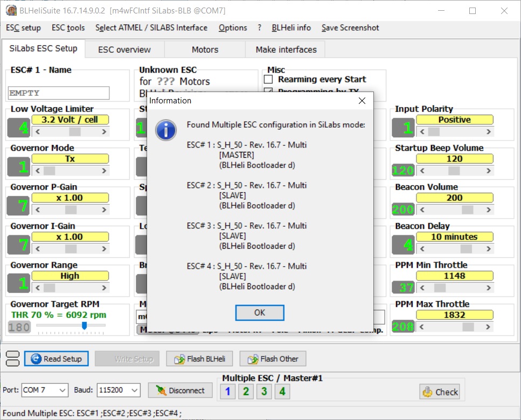The width and height of the screenshot is (521, 420).
Task: Increase Input Polarity with right arrow
Action: tap(489, 132)
